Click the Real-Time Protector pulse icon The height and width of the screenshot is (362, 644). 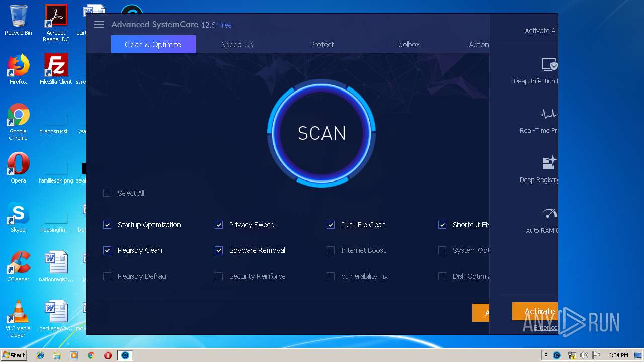549,113
